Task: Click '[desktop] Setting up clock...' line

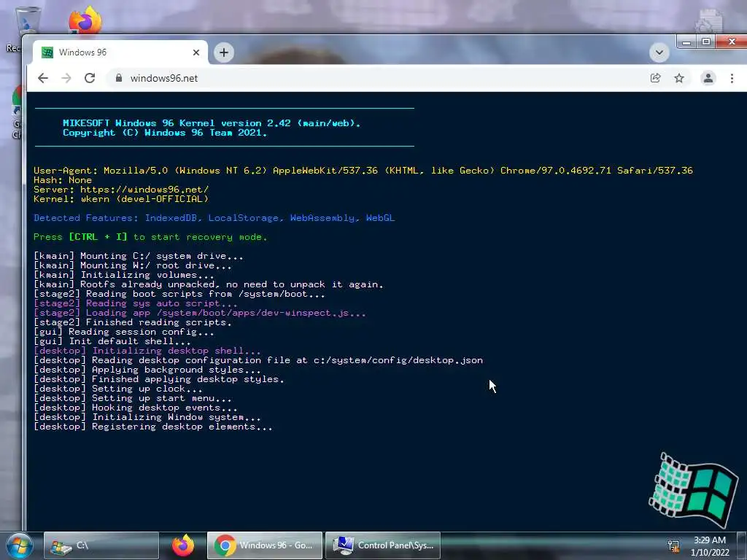Action: pyautogui.click(x=118, y=389)
